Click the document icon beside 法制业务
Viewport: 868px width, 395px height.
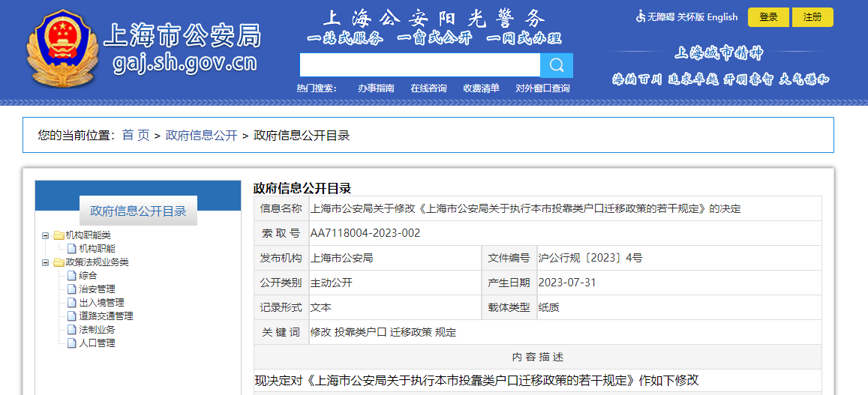click(x=72, y=329)
